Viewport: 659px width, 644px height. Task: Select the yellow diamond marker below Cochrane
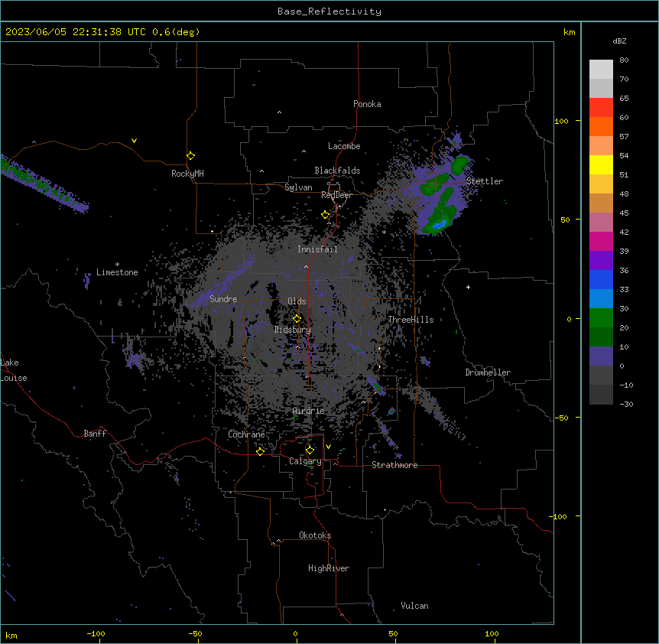(260, 451)
